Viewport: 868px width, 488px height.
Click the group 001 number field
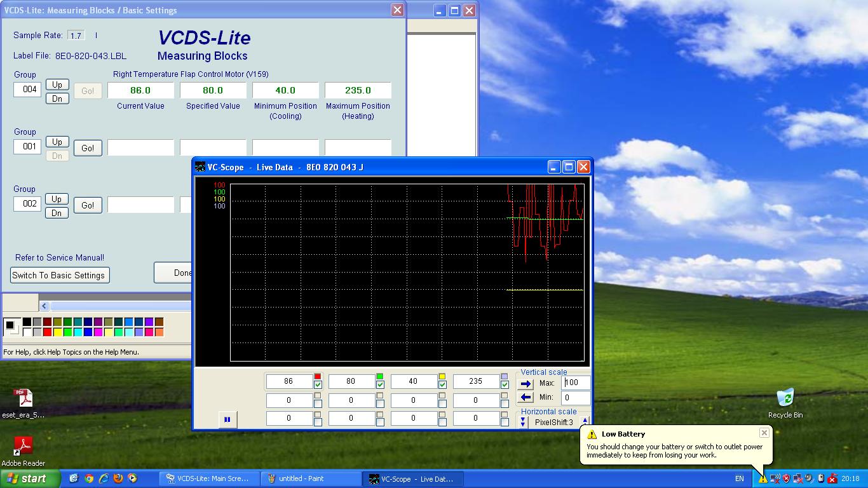[x=27, y=146]
